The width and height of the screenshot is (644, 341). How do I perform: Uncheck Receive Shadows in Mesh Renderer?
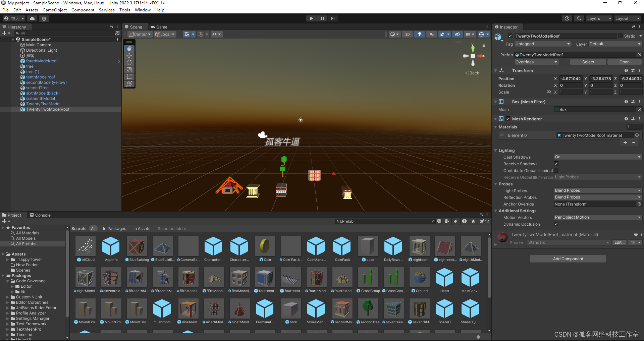pos(556,164)
